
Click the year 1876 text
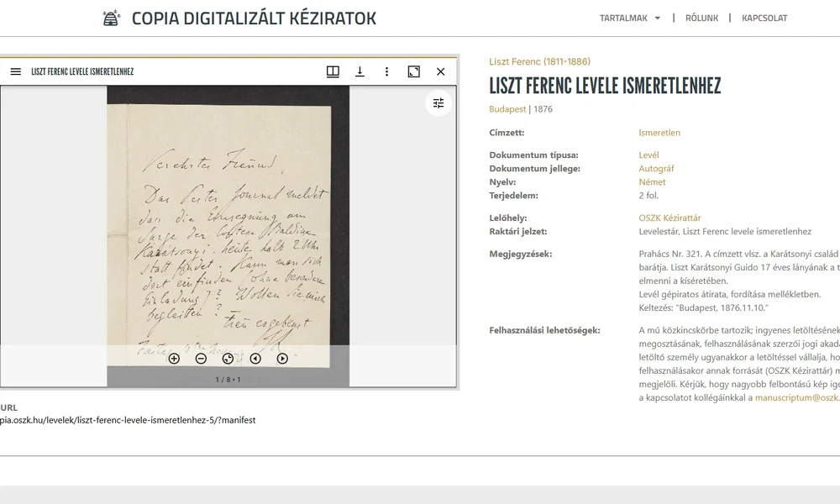pos(543,109)
